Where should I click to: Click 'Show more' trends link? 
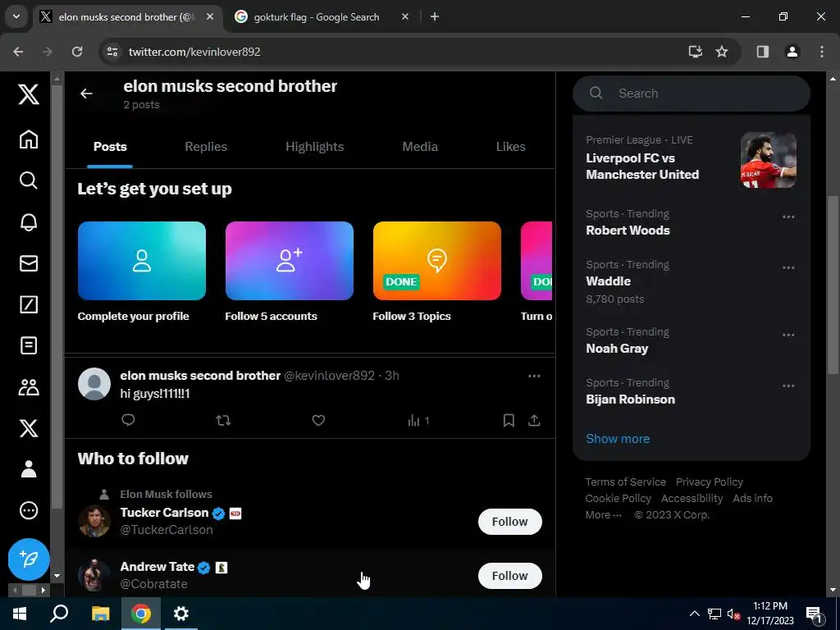[618, 439]
